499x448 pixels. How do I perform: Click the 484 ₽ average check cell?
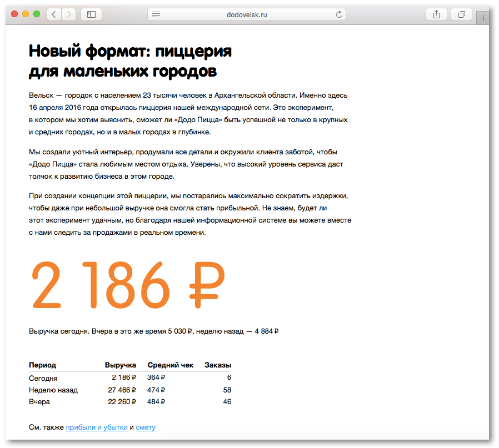click(x=156, y=402)
